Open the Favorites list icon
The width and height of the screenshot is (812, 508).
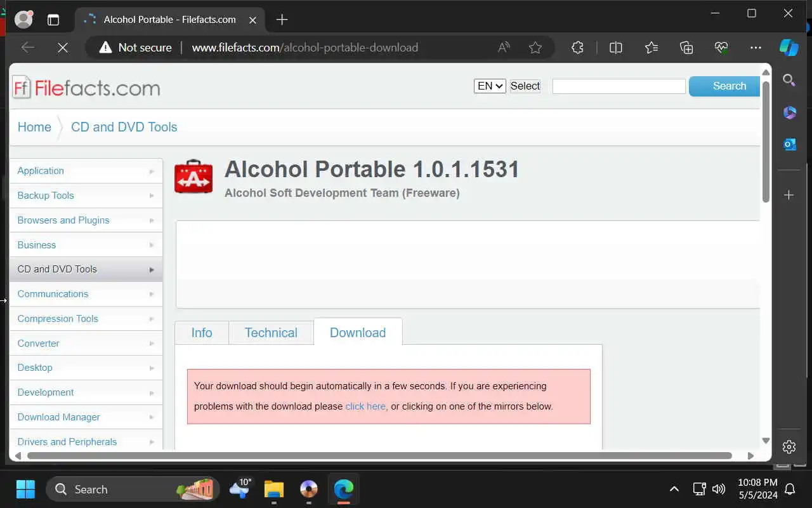click(652, 48)
